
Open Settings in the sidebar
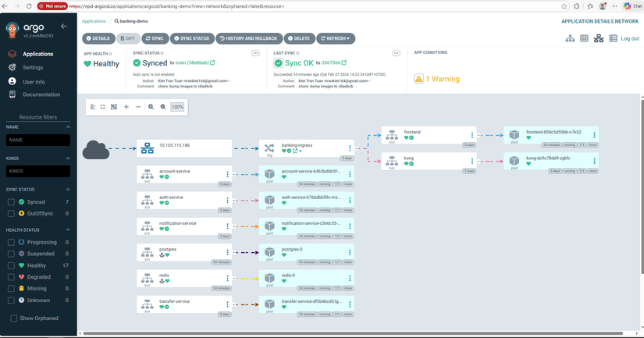click(x=33, y=67)
